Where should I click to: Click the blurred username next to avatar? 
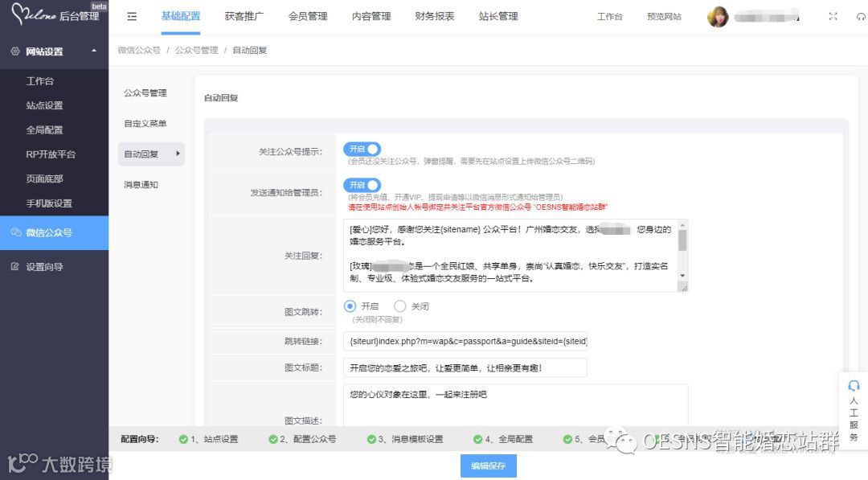767,17
